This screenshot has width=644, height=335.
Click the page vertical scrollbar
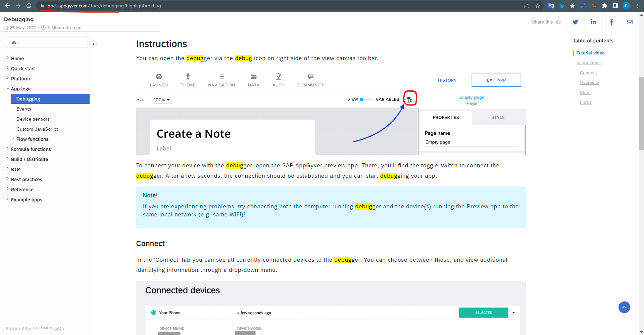coord(641,114)
